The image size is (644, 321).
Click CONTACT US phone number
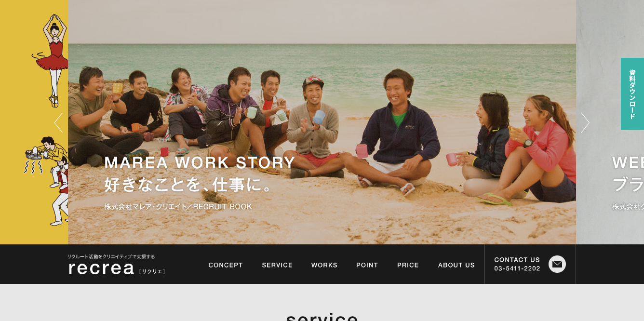[517, 268]
